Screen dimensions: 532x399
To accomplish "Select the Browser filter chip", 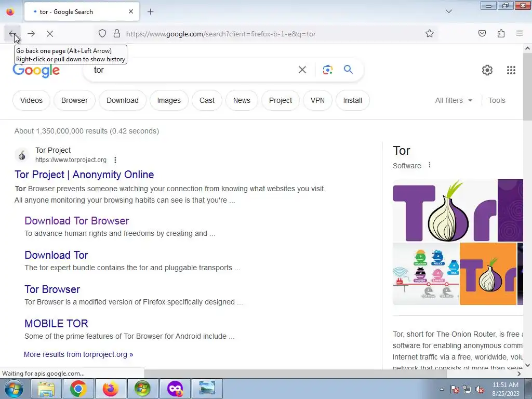I will [x=74, y=100].
